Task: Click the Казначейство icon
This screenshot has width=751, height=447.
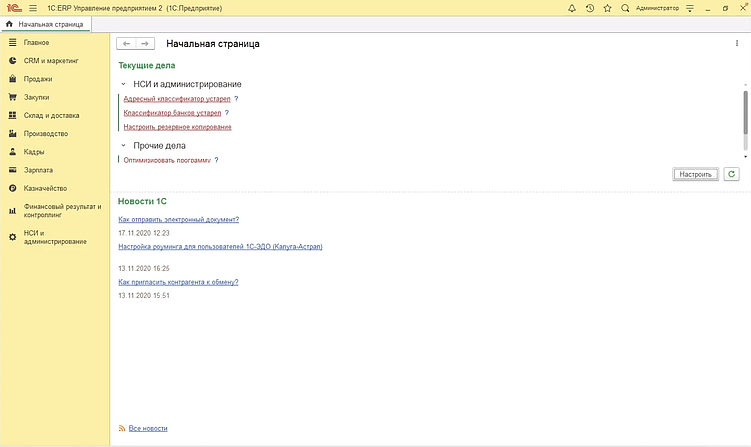Action: point(13,188)
